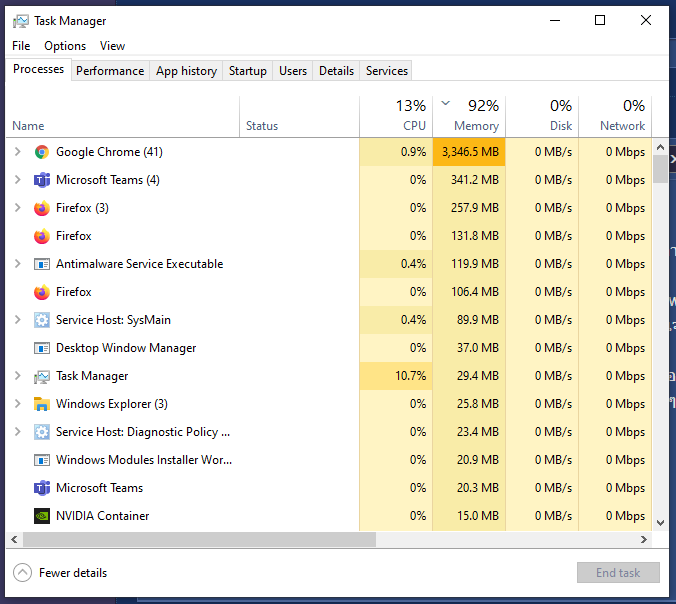
Task: Expand the Microsoft Teams (4) group
Action: (x=18, y=180)
